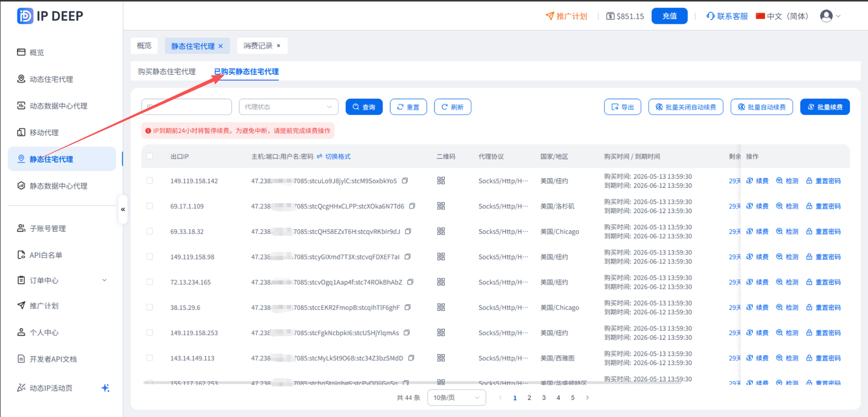
Task: Show QR code for 69.33.18.32
Action: coord(441,231)
